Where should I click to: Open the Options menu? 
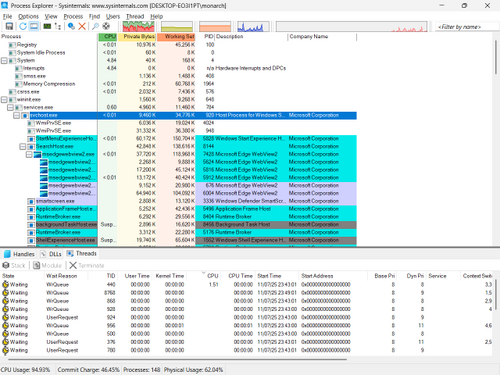pos(28,16)
